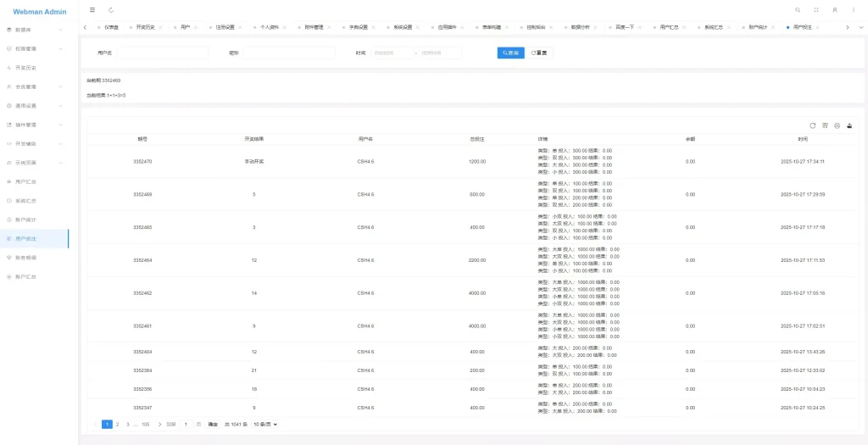Switch to the 附件管理 tab

(x=314, y=27)
